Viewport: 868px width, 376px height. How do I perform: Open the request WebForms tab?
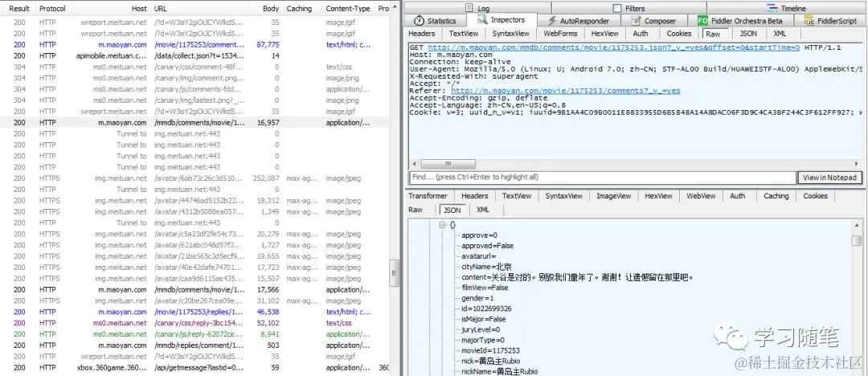(559, 33)
